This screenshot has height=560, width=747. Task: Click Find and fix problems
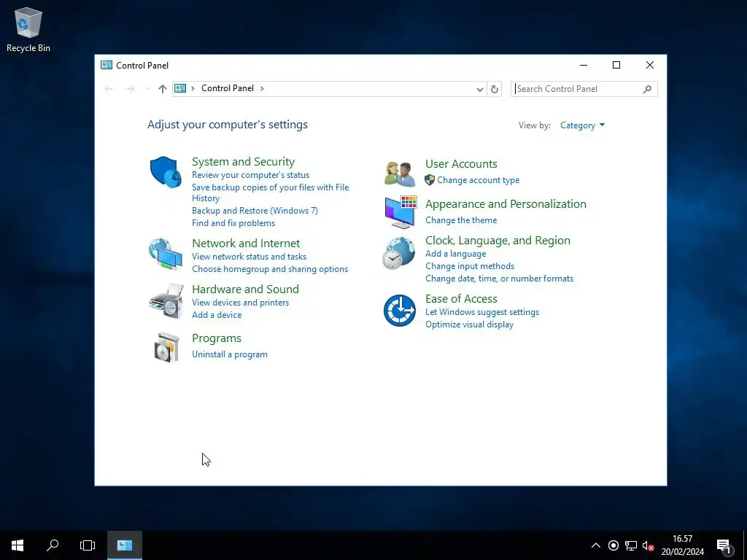tap(233, 223)
